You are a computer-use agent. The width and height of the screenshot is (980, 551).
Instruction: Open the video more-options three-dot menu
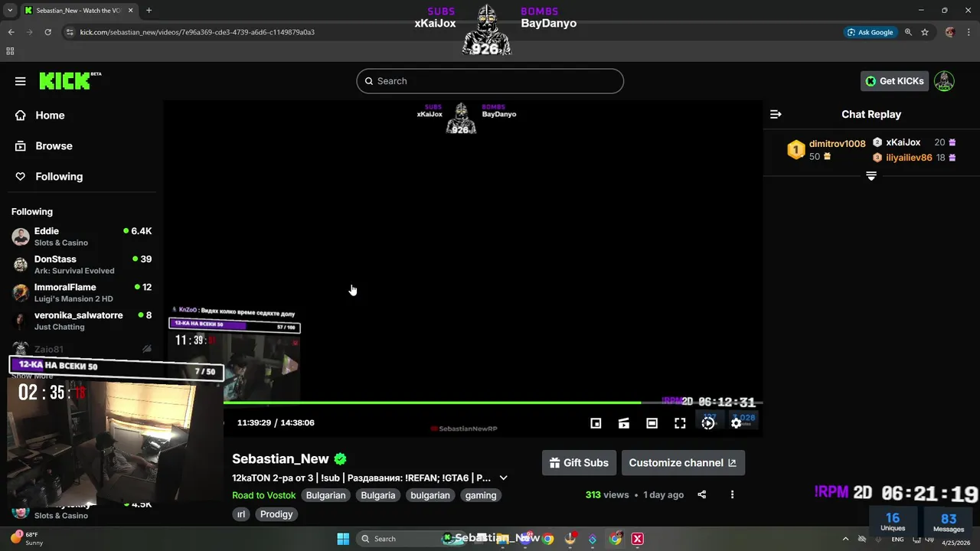[732, 495]
